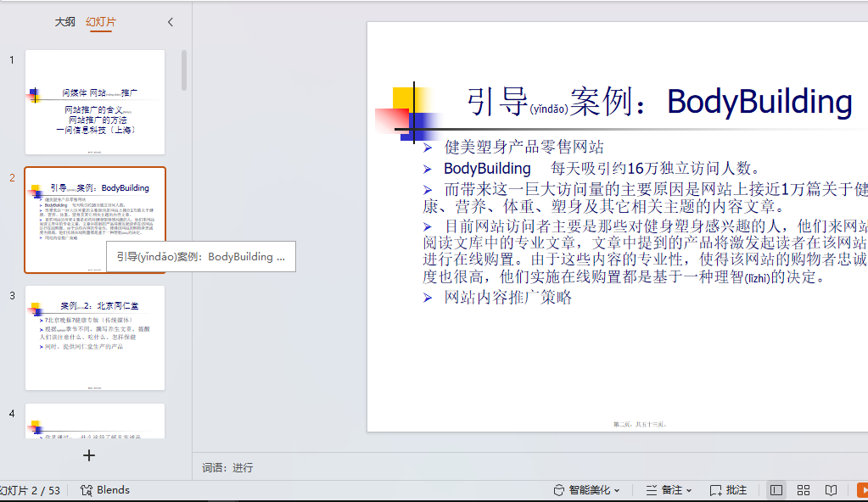Viewport: 868px width, 502px height.
Task: Switch to reading view icon
Action: [831, 490]
